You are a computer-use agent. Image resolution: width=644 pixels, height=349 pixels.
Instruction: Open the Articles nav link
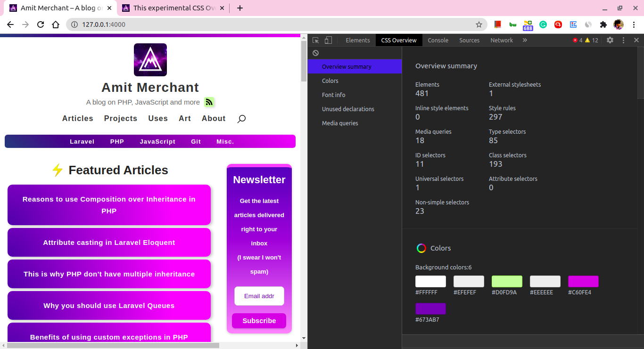click(78, 119)
